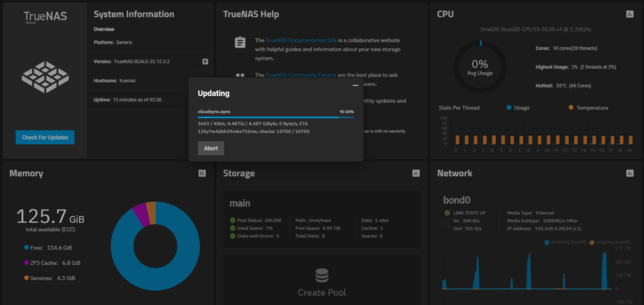
Task: Click the cloudsync.sync progress bar
Action: 276,117
